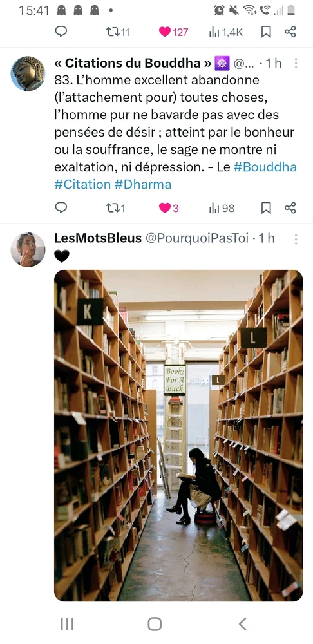Open the #Bouddha hashtag
The image size is (313, 644).
pos(265,167)
